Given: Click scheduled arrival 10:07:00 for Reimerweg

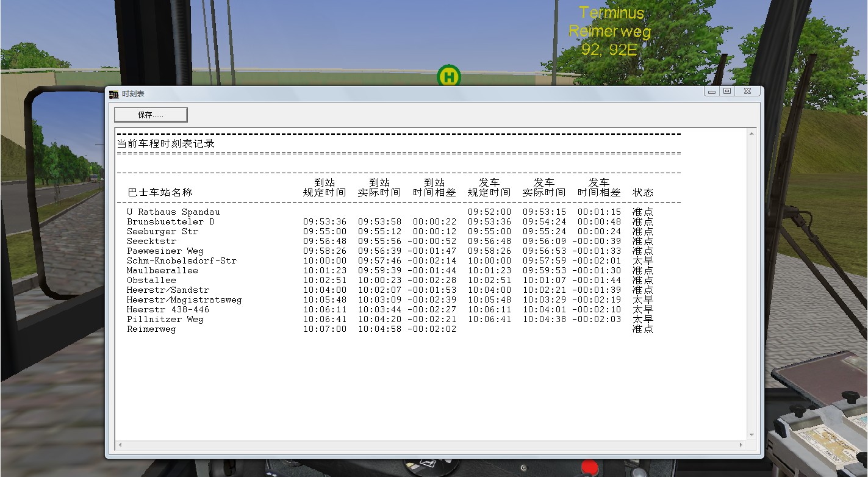Looking at the screenshot, I should (x=325, y=329).
